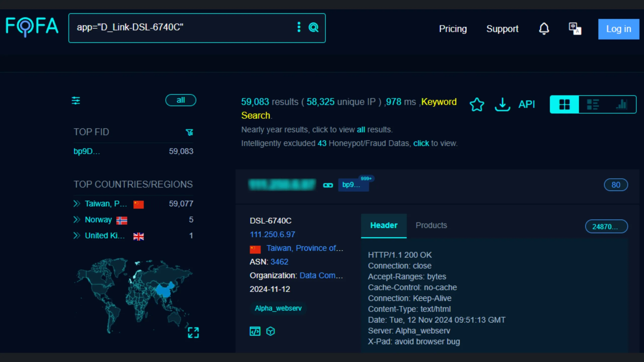View website source code icon

pyautogui.click(x=255, y=331)
